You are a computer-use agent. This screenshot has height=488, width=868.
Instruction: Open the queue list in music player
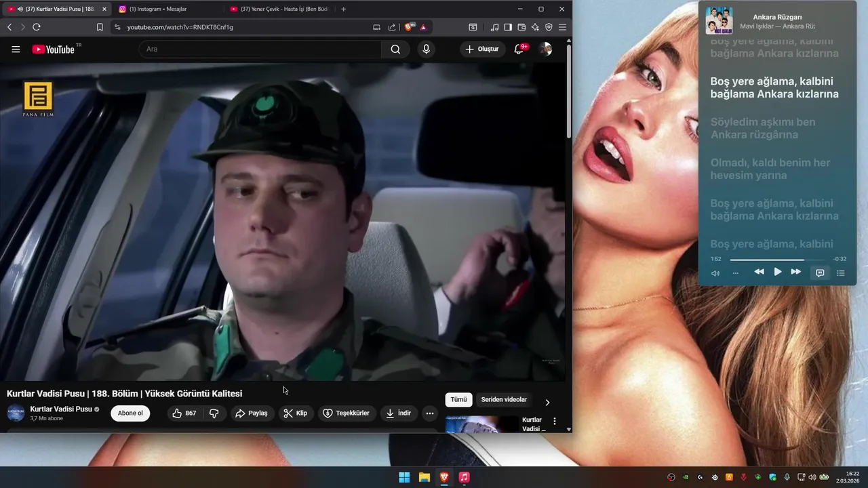(841, 272)
